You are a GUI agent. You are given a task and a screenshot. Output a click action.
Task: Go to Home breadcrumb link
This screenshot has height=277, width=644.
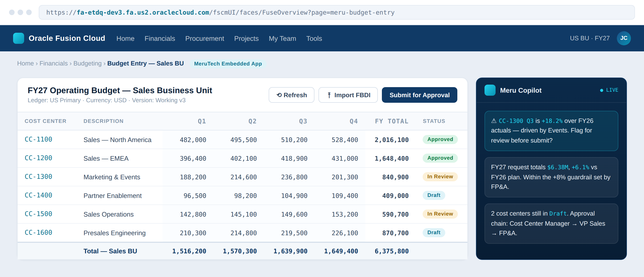pyautogui.click(x=25, y=63)
